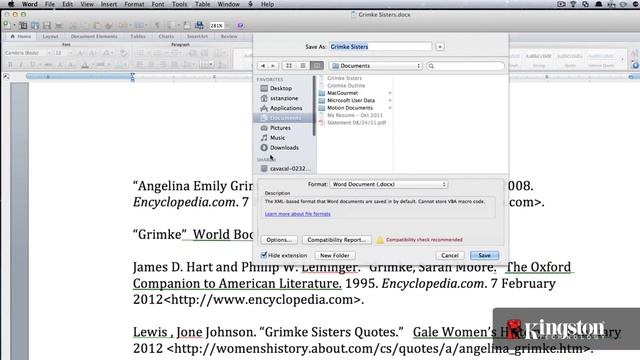The image size is (640, 360).
Task: Click the sidebar scrollbar in Save dialog
Action: 314,106
